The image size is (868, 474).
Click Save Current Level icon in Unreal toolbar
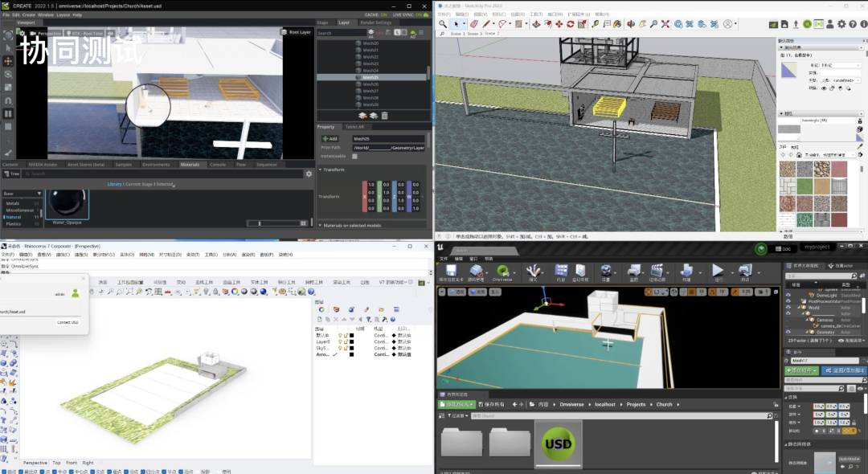(451, 272)
